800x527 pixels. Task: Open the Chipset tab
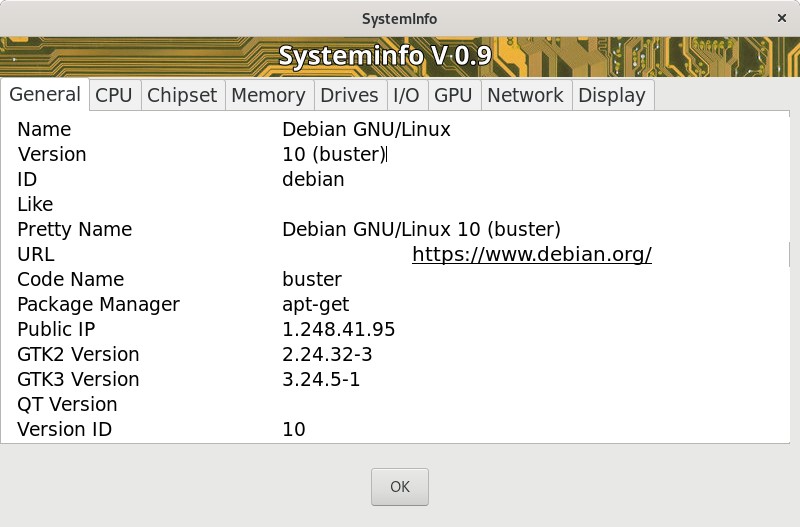point(182,95)
